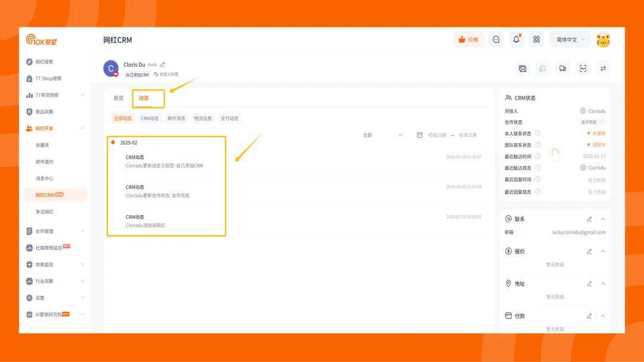Click the notification bell icon

[x=516, y=39]
